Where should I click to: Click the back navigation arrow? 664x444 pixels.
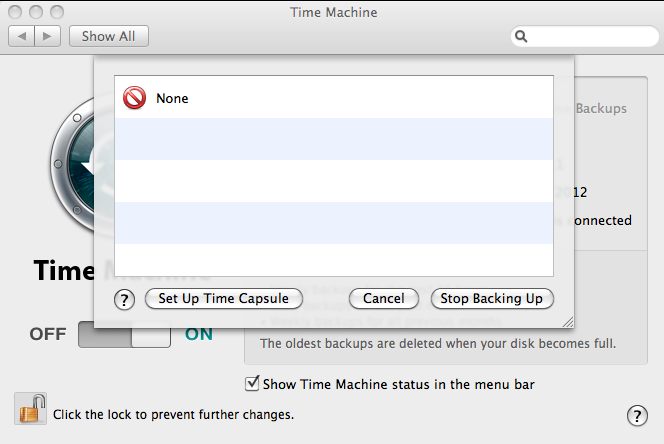(x=22, y=36)
